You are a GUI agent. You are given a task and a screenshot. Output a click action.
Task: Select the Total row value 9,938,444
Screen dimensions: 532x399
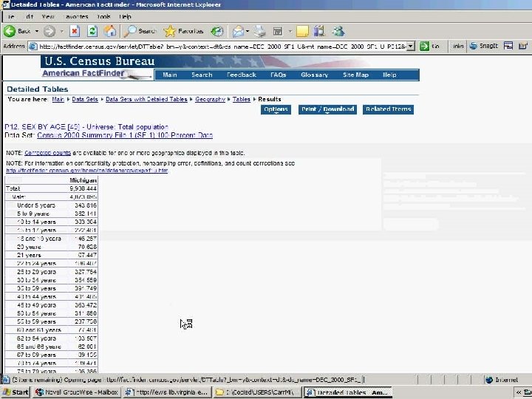(83, 188)
